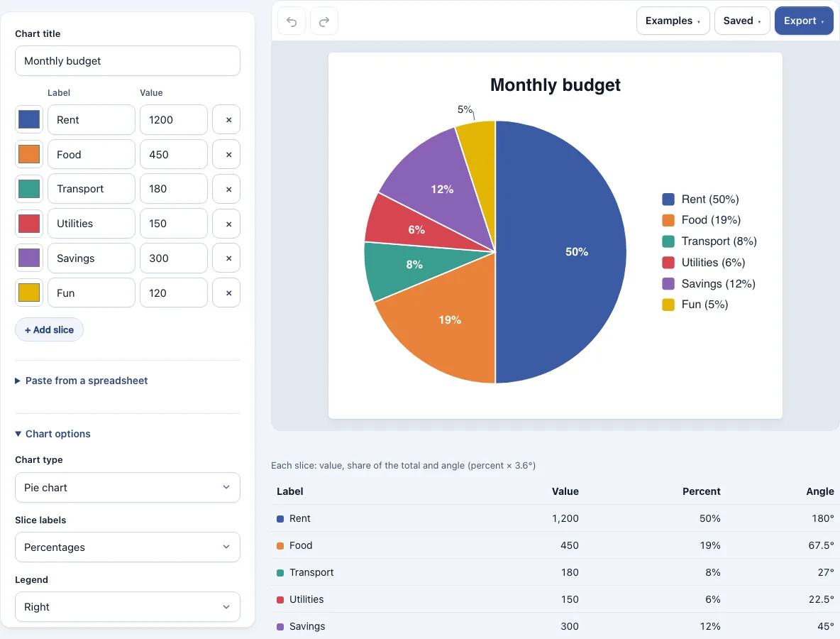Edit the Utilities label field

[x=91, y=224]
